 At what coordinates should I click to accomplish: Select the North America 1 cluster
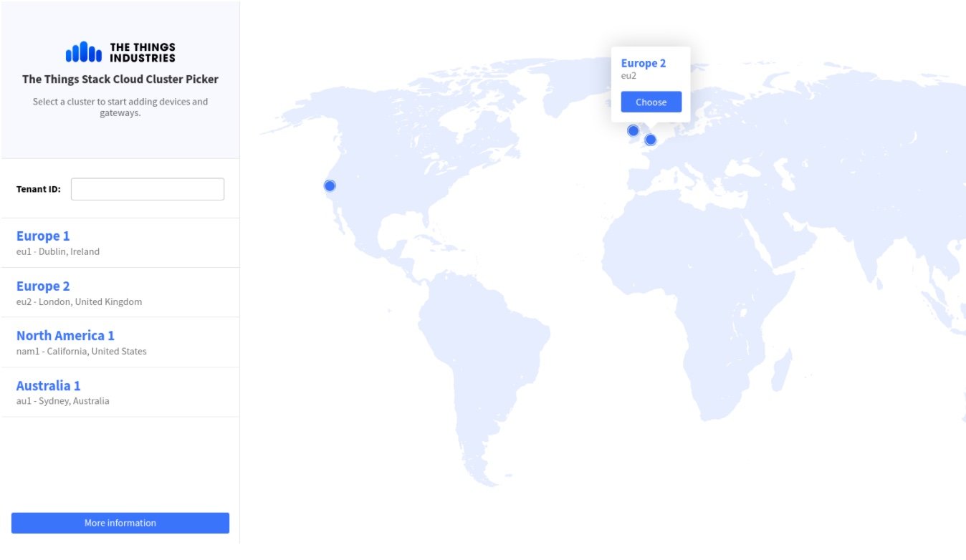pyautogui.click(x=65, y=336)
